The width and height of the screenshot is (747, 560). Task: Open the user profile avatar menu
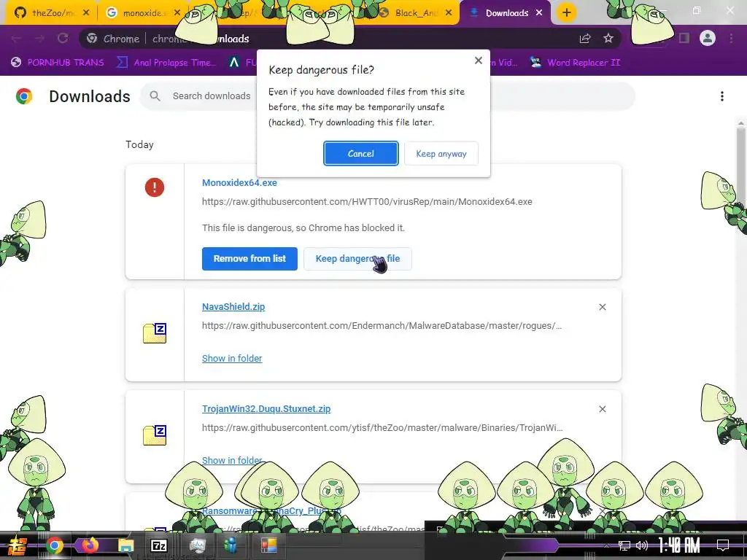pyautogui.click(x=708, y=38)
